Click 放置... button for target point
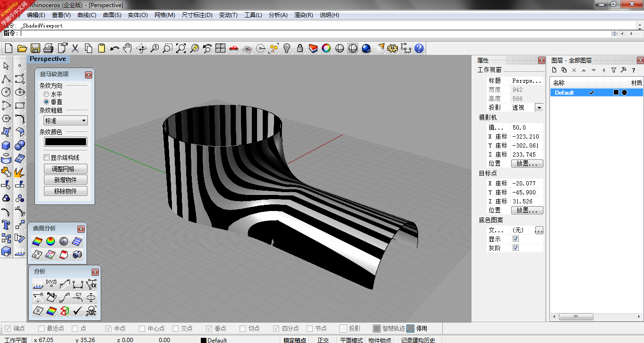 tap(527, 210)
